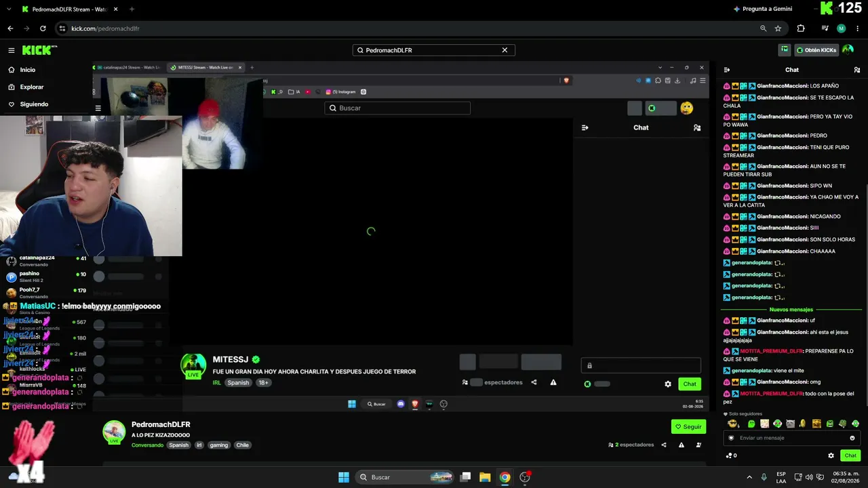Click the 2 espectadores viewer count

631,445
